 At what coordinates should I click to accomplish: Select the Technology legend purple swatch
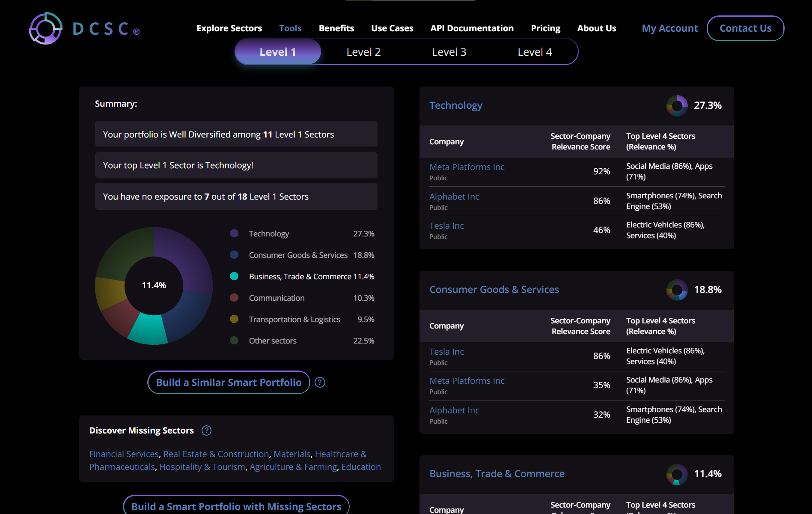coord(234,233)
